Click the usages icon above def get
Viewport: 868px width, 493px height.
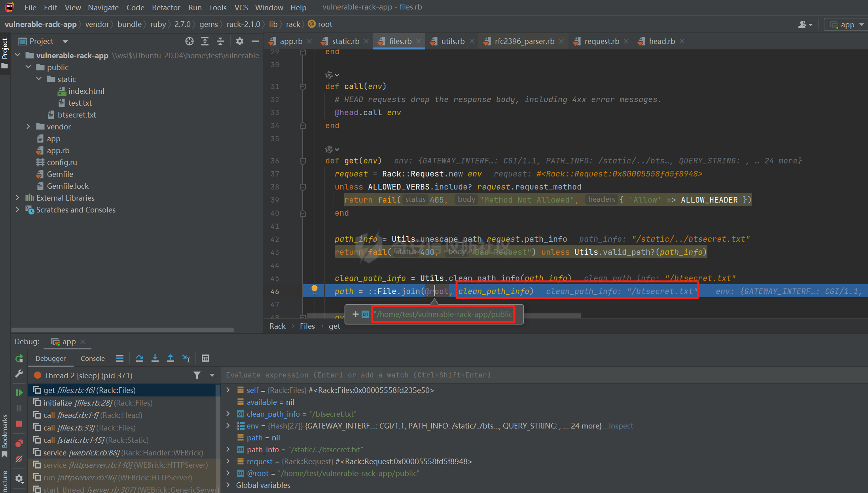(x=332, y=150)
